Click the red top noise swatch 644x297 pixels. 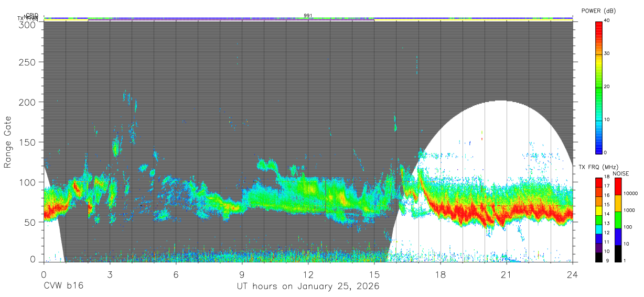click(618, 186)
